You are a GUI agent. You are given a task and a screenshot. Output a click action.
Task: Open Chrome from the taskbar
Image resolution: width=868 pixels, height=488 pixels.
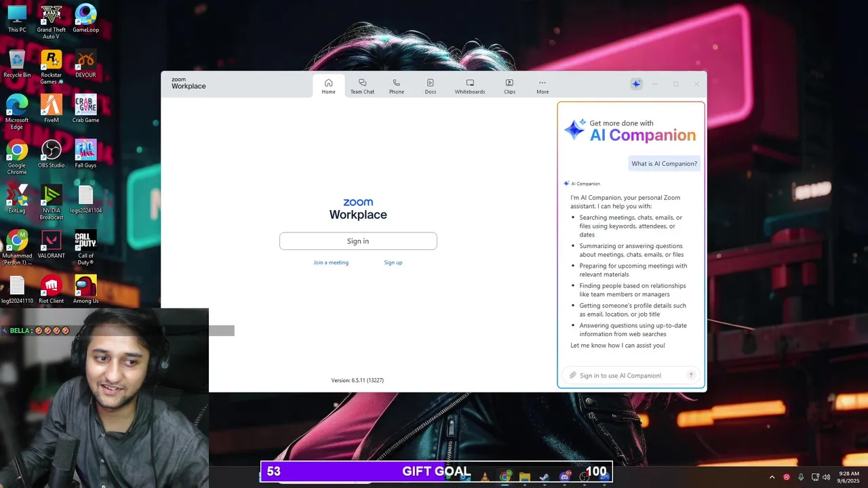(505, 476)
